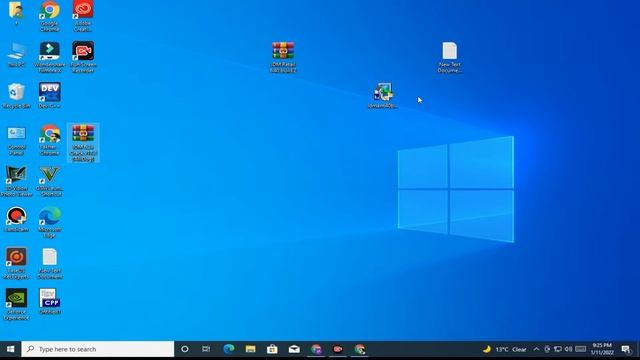Select the CPP source file on the desktop
640x360 pixels.
coord(50,302)
